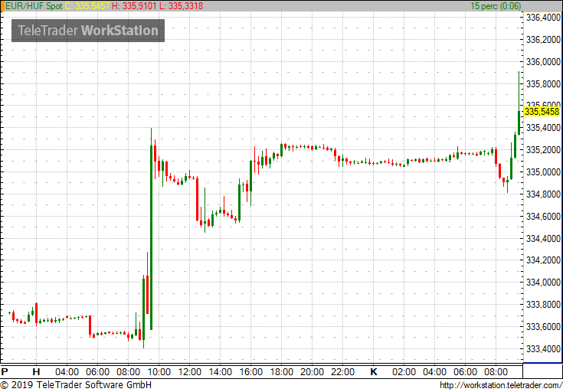Click the 336,4000 price axis label
563x392 pixels.
tap(542, 18)
